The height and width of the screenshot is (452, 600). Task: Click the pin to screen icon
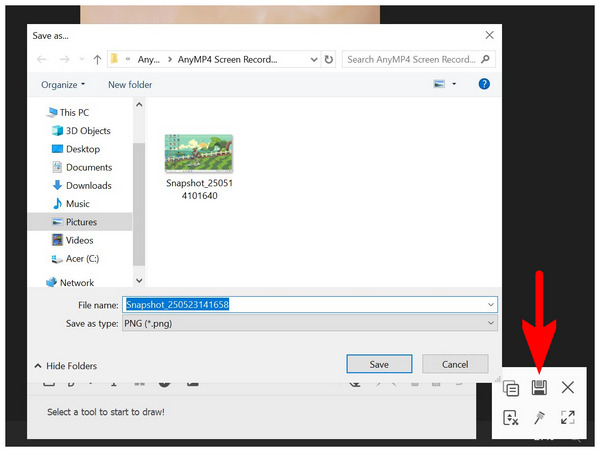coord(539,417)
